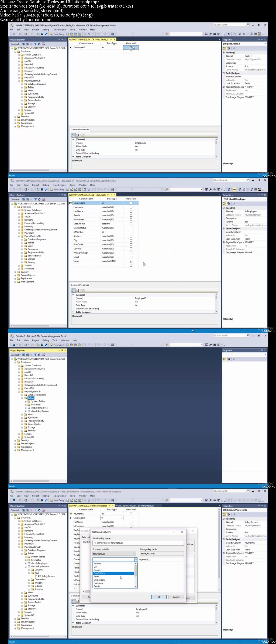Click the primary key icon on the EmployeeID row of the tblEmployee frame
The height and width of the screenshot is (644, 276).
71,203
